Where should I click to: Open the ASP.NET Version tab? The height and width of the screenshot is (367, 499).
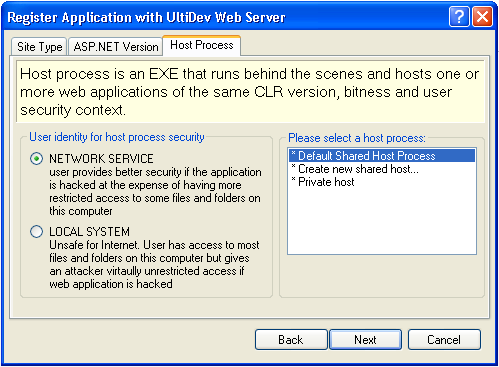point(116,46)
